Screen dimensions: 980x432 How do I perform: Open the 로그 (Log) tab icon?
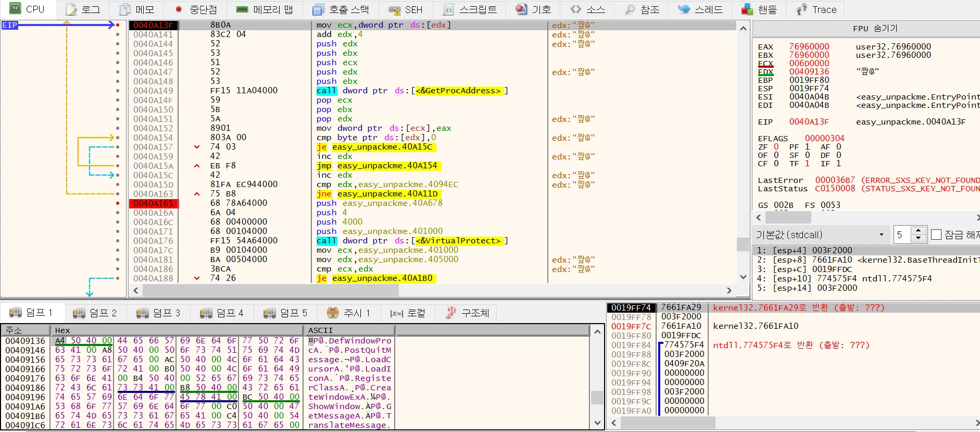pos(71,9)
